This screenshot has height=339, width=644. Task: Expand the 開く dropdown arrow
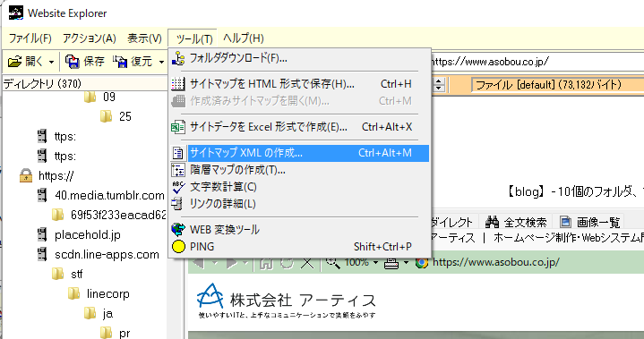[51, 63]
